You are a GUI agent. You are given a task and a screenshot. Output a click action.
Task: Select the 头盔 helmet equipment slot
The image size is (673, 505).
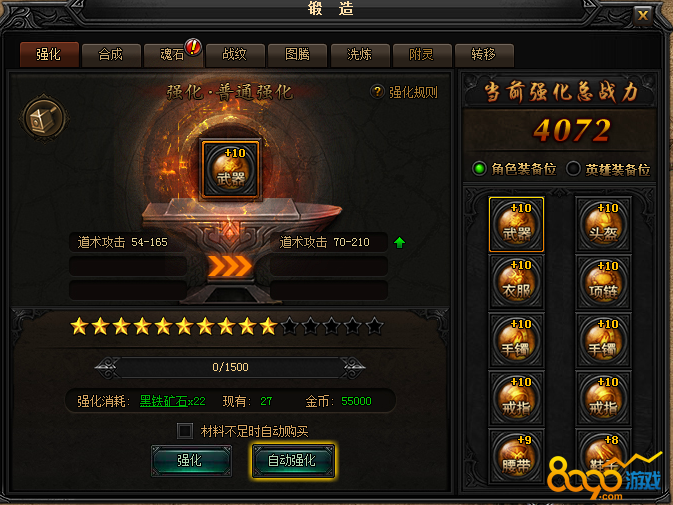pos(603,224)
